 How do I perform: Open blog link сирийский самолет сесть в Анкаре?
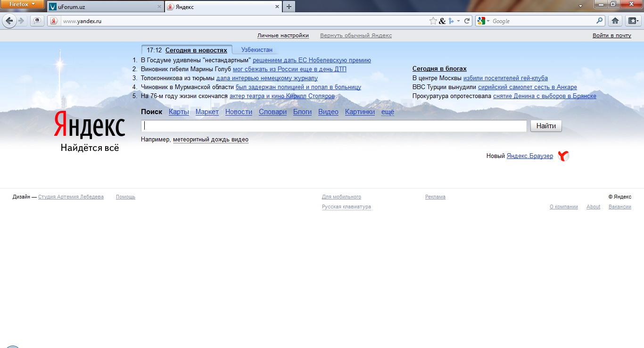point(528,87)
